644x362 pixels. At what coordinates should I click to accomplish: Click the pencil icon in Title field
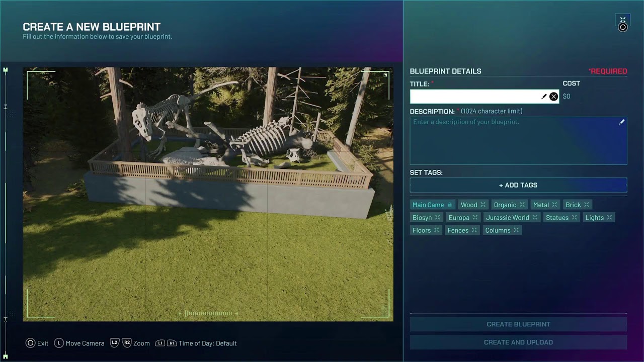[x=544, y=97]
